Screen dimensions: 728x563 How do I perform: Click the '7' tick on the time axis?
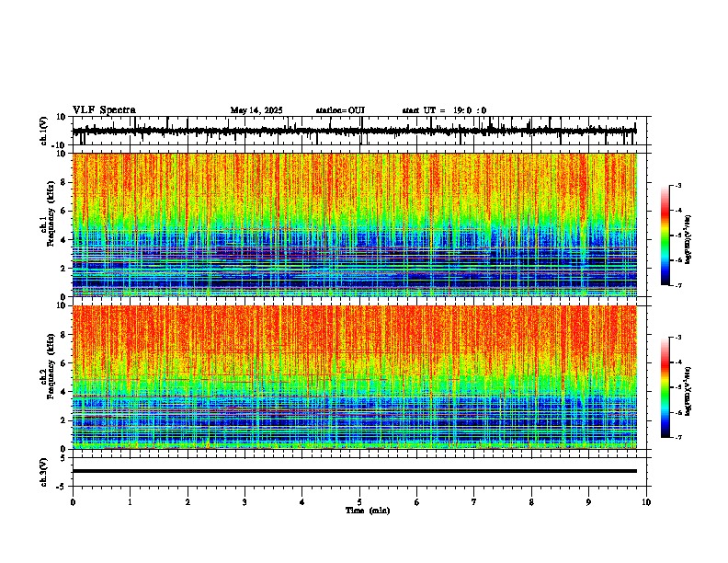pos(474,502)
